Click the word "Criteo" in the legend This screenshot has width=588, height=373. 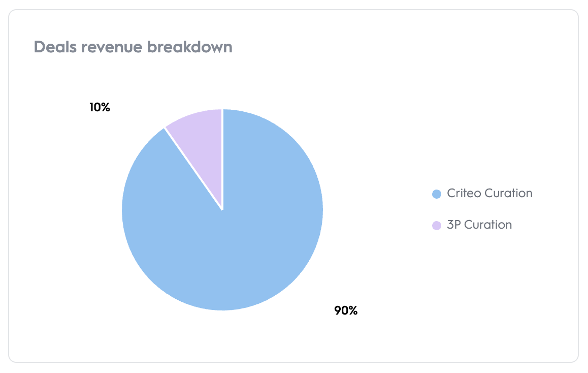(464, 194)
